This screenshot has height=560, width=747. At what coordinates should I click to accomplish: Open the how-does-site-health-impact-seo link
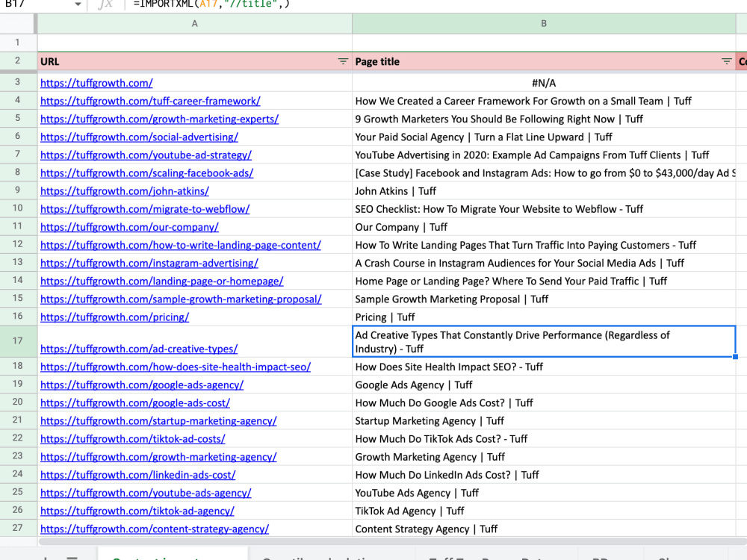[176, 367]
